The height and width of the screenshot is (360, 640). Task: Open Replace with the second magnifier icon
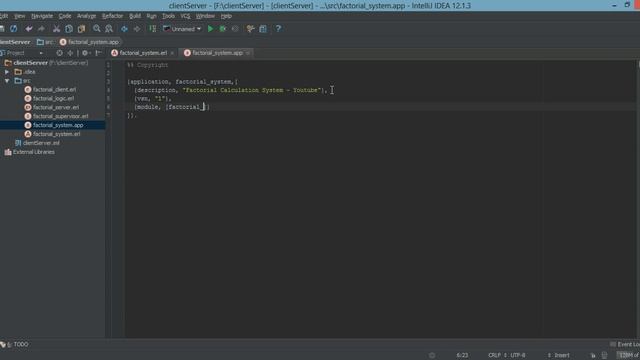click(109, 29)
